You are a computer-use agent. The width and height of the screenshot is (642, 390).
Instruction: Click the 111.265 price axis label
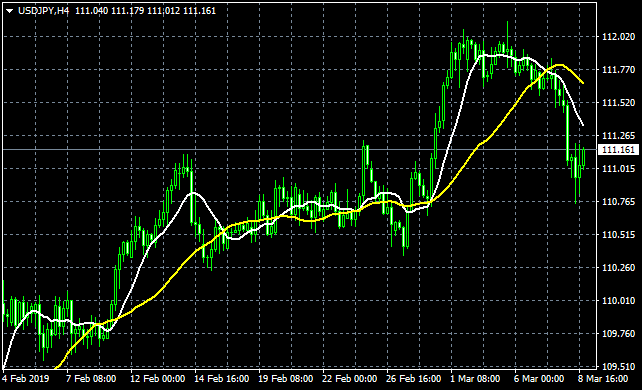coord(618,135)
